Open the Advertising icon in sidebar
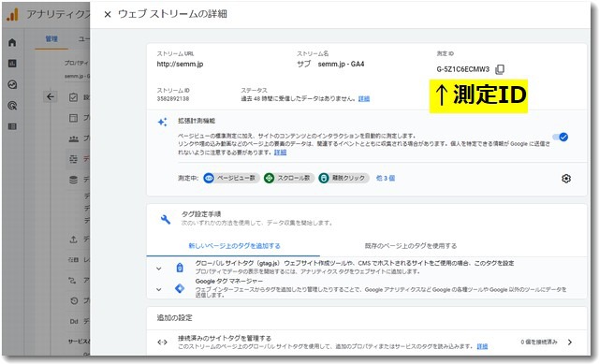Screen dimensions: 599x364 click(12, 106)
